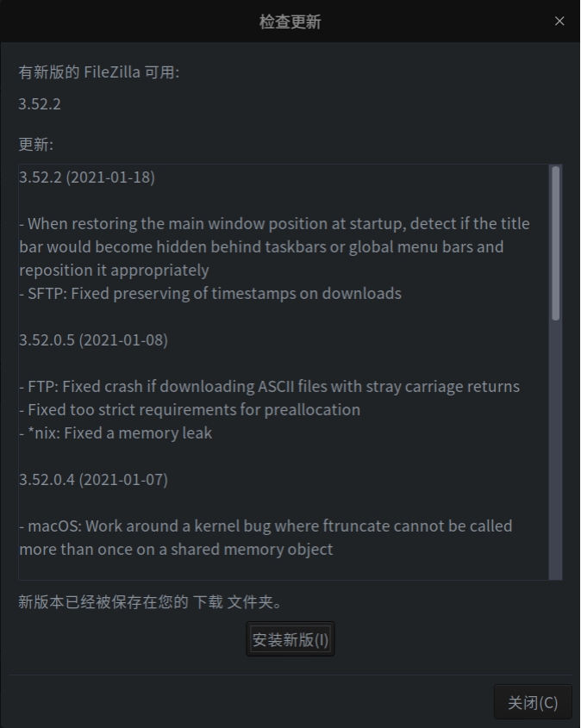Click the 更新: label above the changelog

(x=36, y=145)
